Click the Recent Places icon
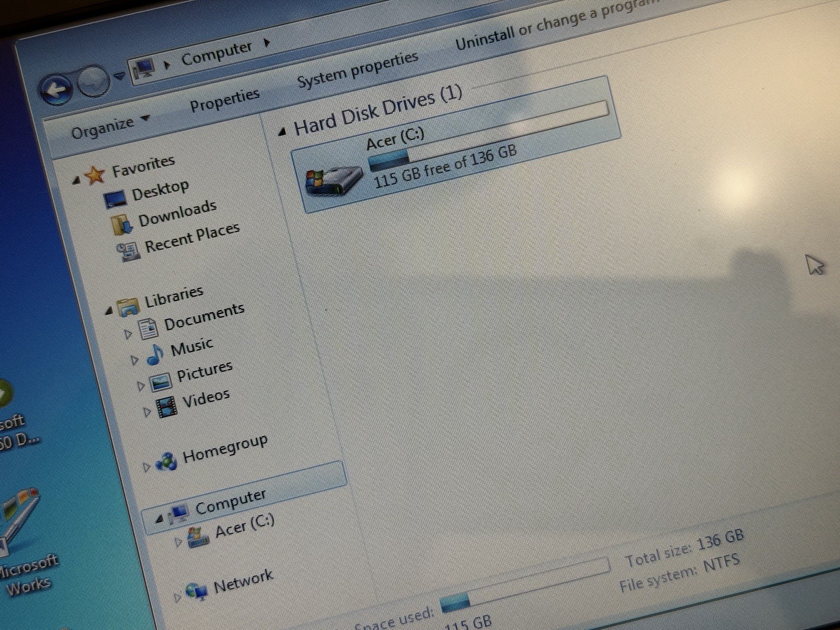This screenshot has width=840, height=630. point(128,252)
